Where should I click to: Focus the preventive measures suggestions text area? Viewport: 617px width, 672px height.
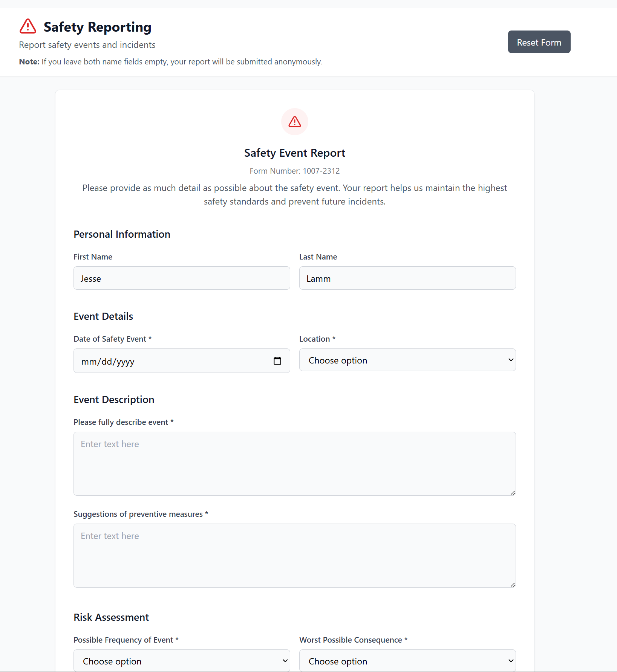point(294,556)
